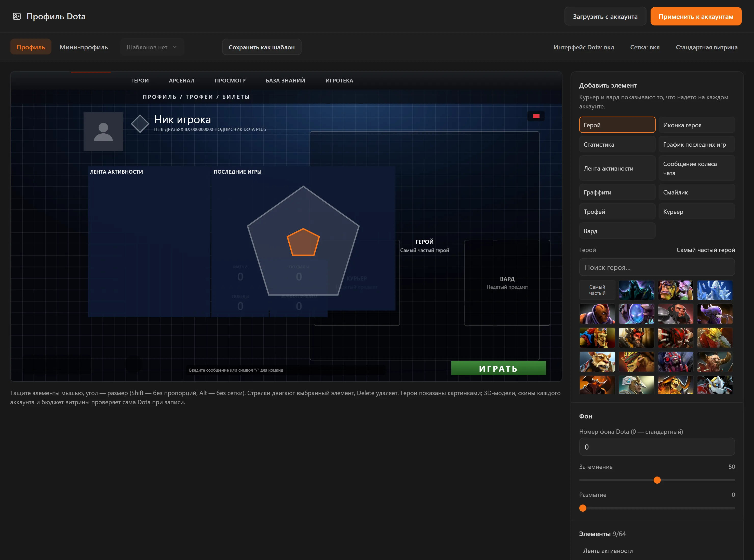Choose the Beastmaster hero portrait
754x560 pixels.
(636, 338)
